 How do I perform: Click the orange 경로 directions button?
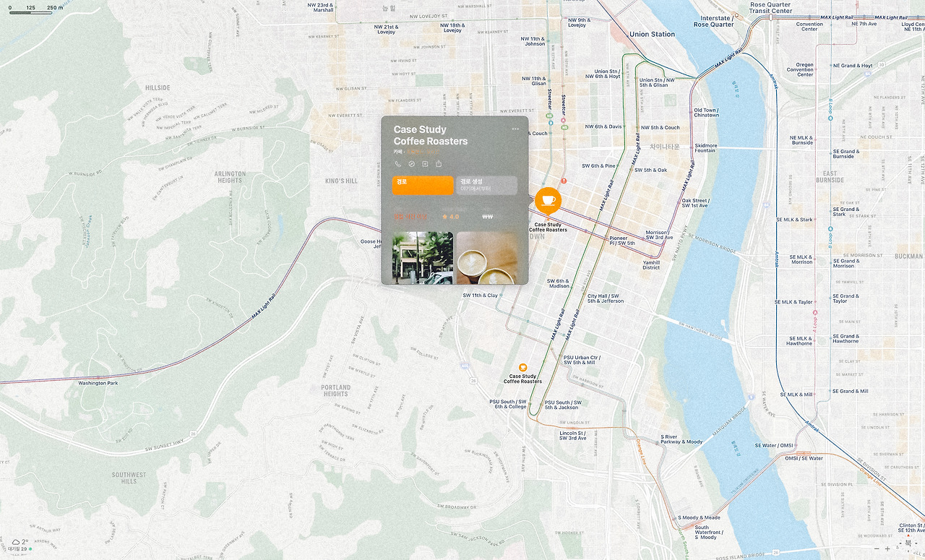[x=423, y=186]
